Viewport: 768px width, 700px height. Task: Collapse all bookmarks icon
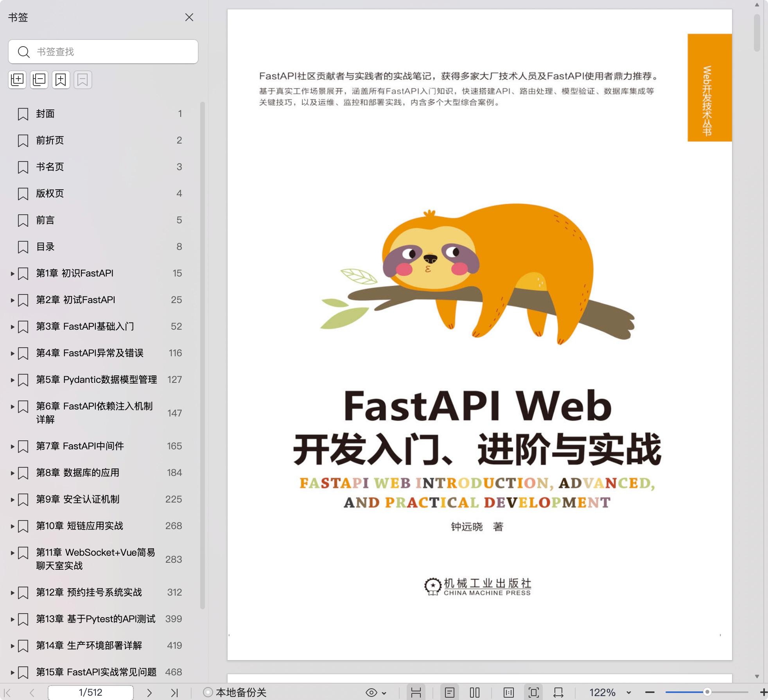pyautogui.click(x=39, y=79)
